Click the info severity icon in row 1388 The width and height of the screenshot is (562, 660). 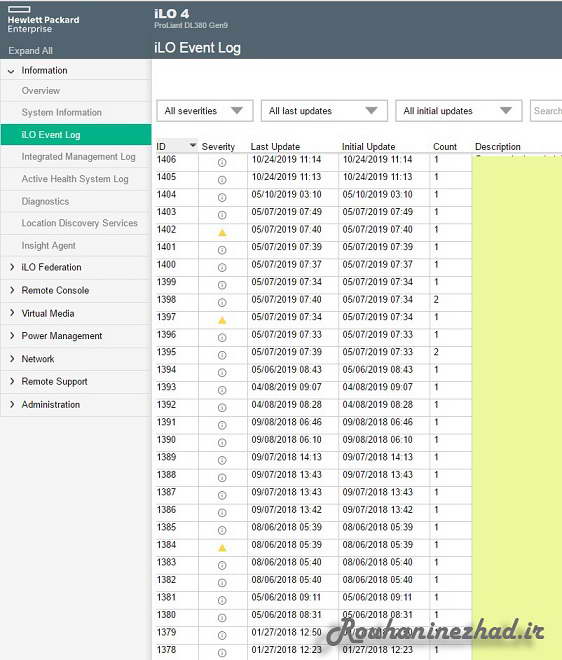(222, 478)
